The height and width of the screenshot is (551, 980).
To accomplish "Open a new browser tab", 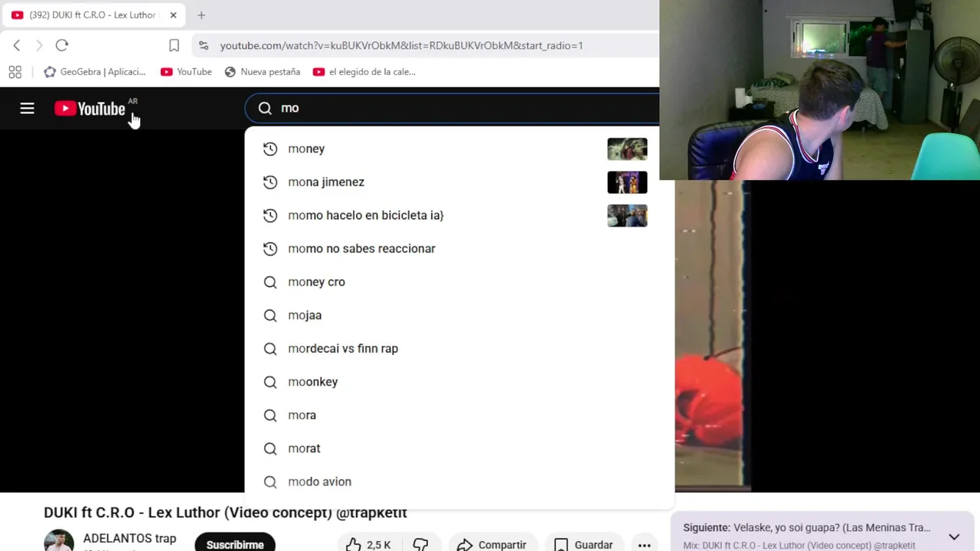I will 201,15.
